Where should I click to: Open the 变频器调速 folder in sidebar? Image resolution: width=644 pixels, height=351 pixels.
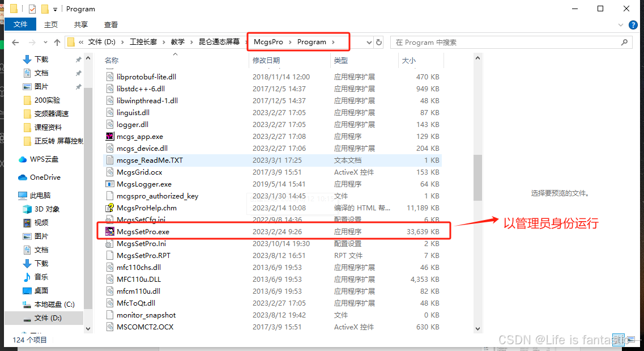52,113
